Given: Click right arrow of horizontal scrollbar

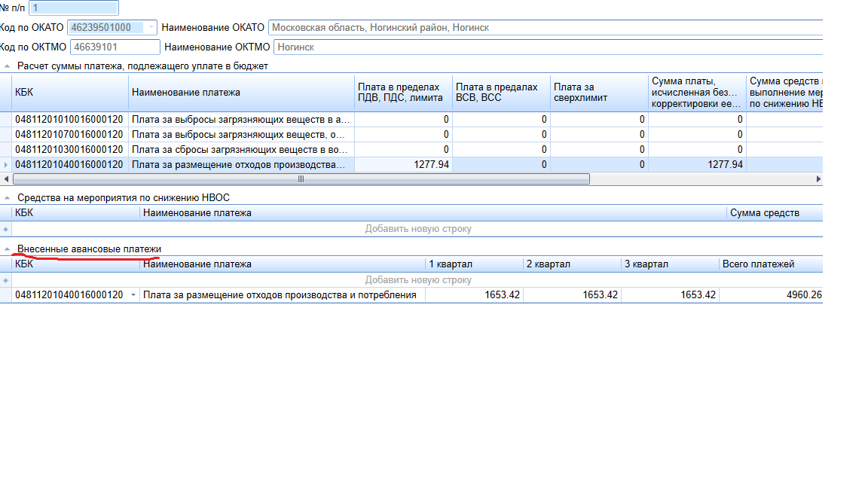Looking at the screenshot, I should (818, 179).
